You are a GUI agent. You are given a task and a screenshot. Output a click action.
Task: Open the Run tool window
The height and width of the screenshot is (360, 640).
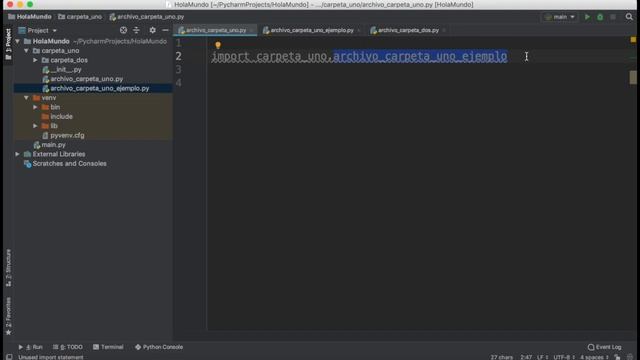(x=31, y=347)
